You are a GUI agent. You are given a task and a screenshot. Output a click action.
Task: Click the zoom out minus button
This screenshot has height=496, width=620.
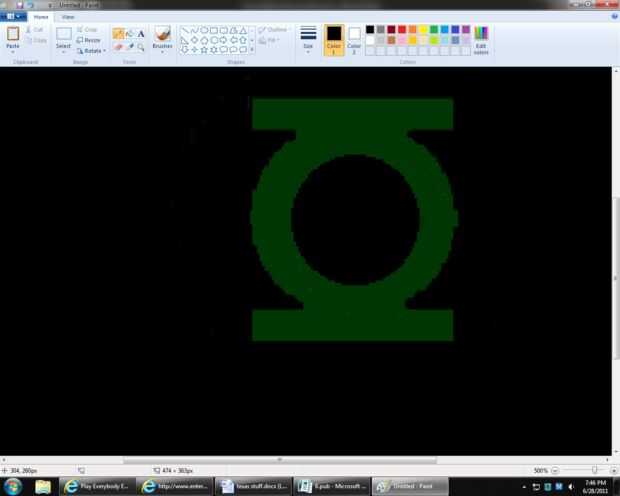(555, 470)
